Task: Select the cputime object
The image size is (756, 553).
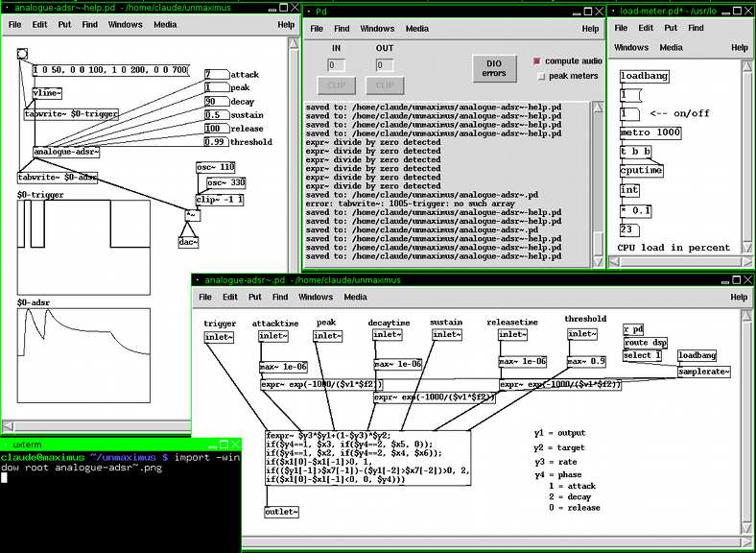Action: 642,170
